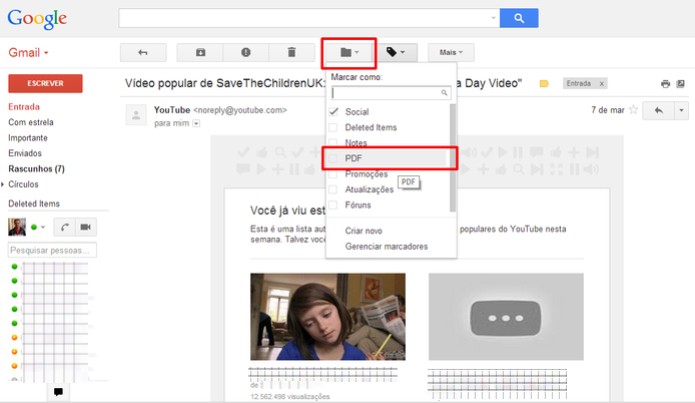
Task: Remove the Entrada label with x
Action: click(x=601, y=83)
